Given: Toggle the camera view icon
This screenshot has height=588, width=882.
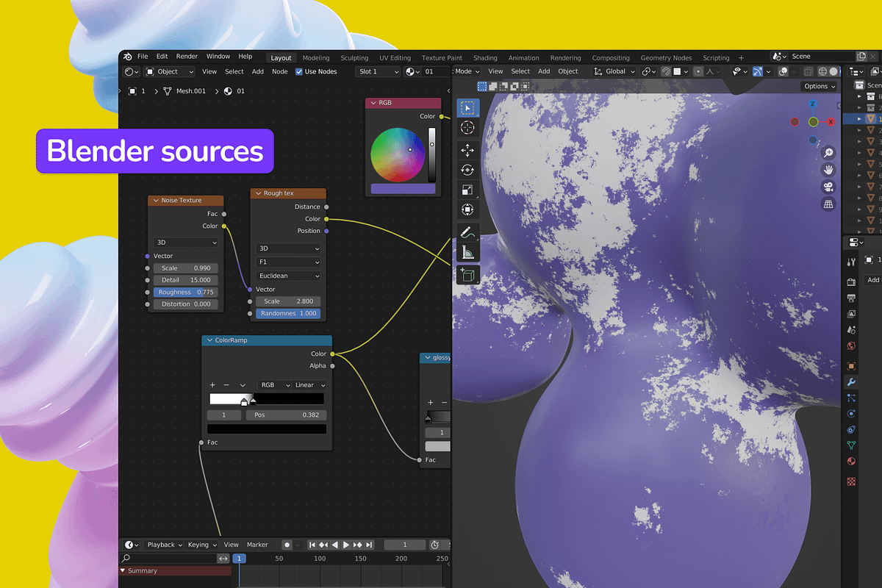Looking at the screenshot, I should [828, 187].
